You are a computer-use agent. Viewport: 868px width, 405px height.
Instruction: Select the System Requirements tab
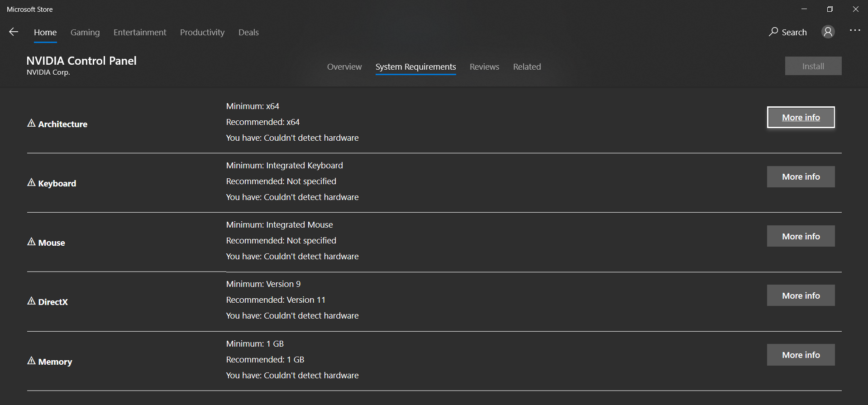point(415,67)
